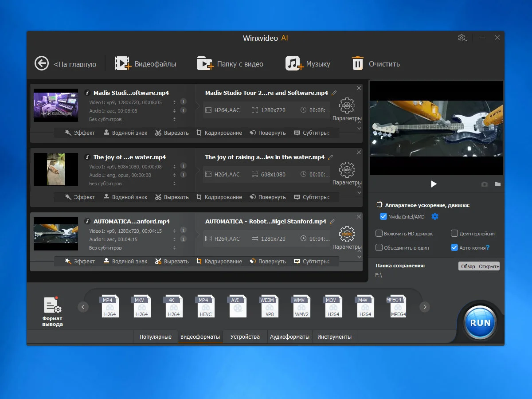This screenshot has height=399, width=532.
Task: Clear the list with Очистить trash icon
Action: [357, 63]
